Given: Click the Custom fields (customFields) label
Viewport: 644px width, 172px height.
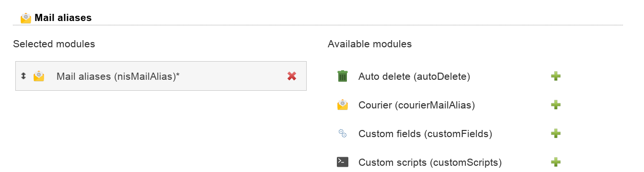Looking at the screenshot, I should pyautogui.click(x=425, y=133).
